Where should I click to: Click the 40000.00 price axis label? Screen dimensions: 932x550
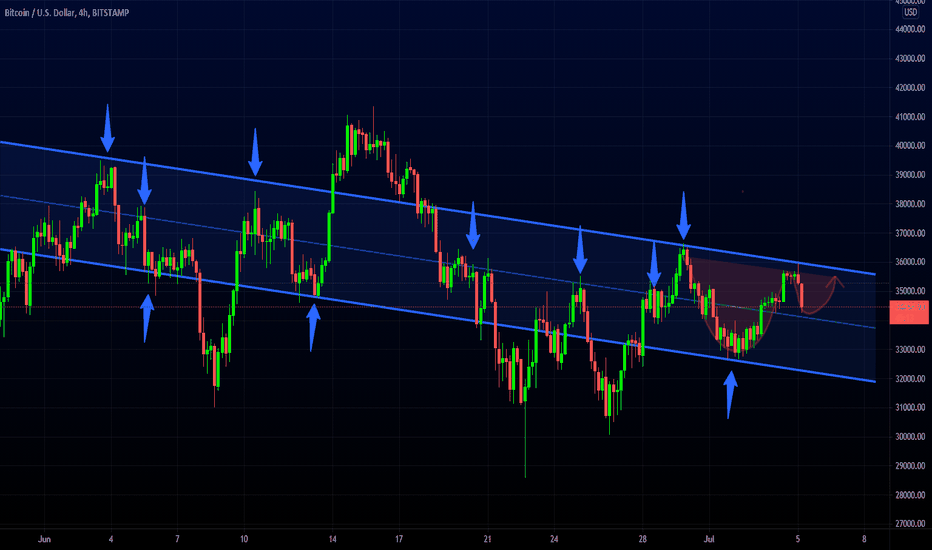[x=910, y=146]
